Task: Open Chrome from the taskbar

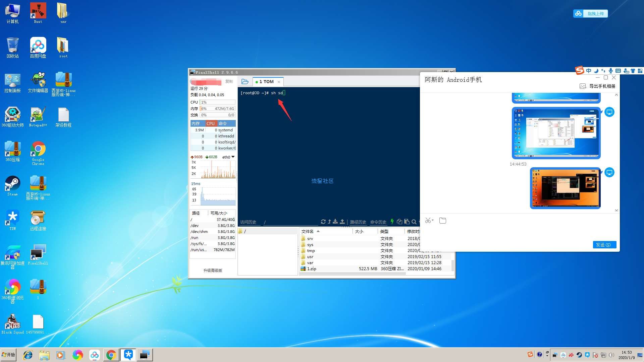Action: pos(111,355)
